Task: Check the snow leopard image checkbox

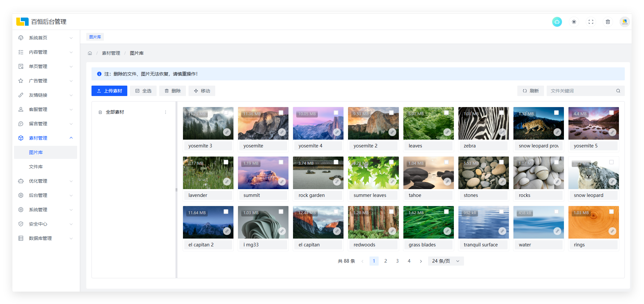Action: click(611, 162)
